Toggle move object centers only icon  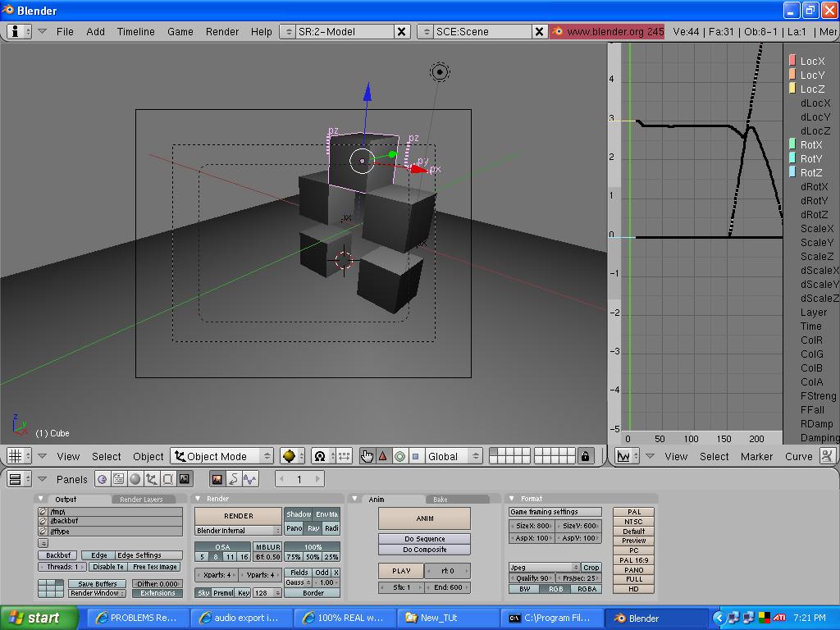[344, 456]
